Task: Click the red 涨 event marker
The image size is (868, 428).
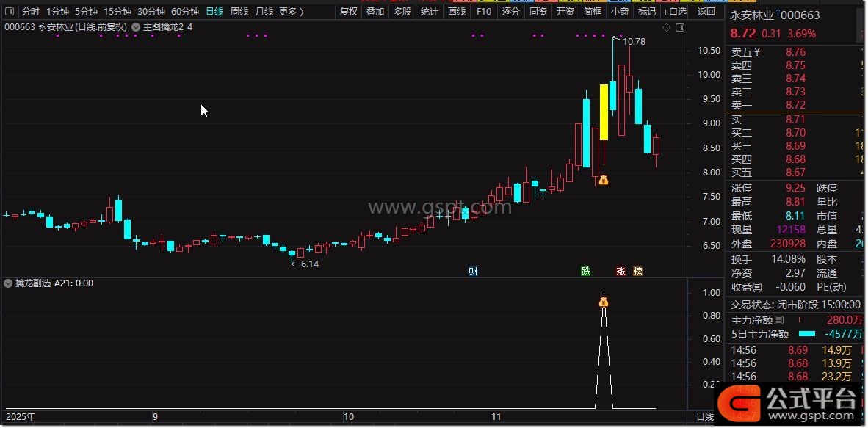Action: click(x=621, y=271)
